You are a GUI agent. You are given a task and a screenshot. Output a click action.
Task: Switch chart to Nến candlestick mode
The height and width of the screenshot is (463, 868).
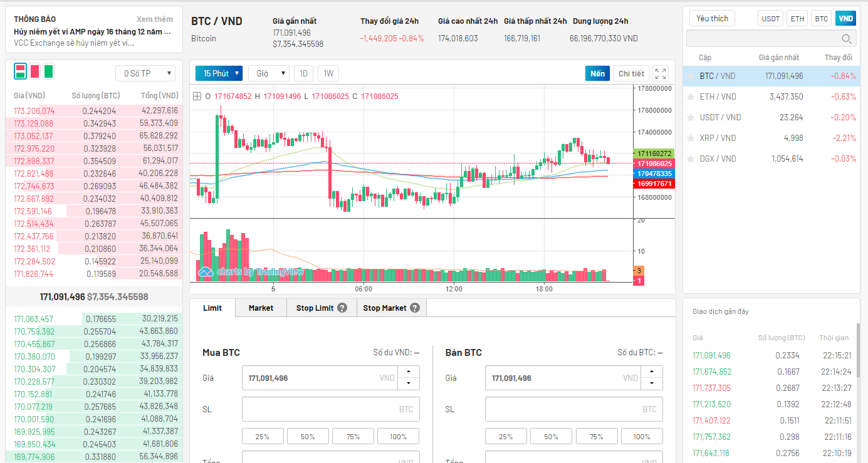tap(598, 73)
